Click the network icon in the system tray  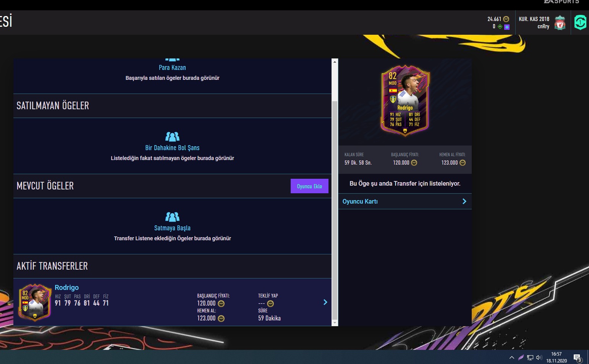[530, 358]
